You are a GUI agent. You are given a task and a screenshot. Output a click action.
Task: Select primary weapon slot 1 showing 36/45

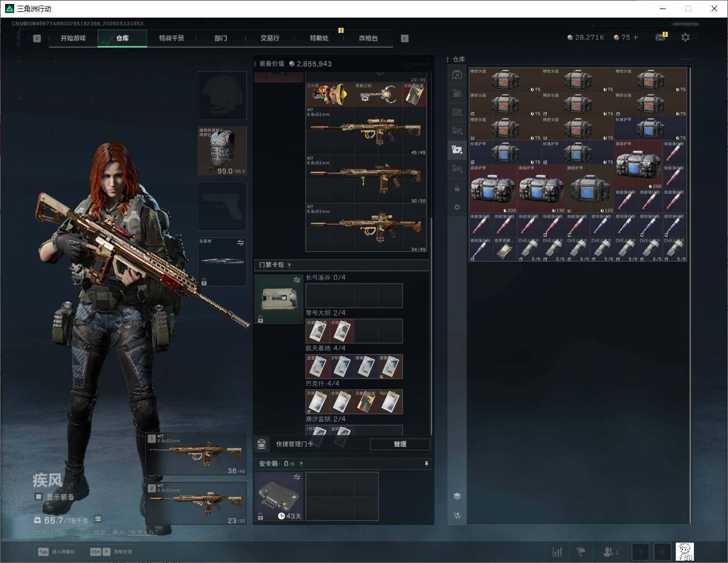pos(196,454)
